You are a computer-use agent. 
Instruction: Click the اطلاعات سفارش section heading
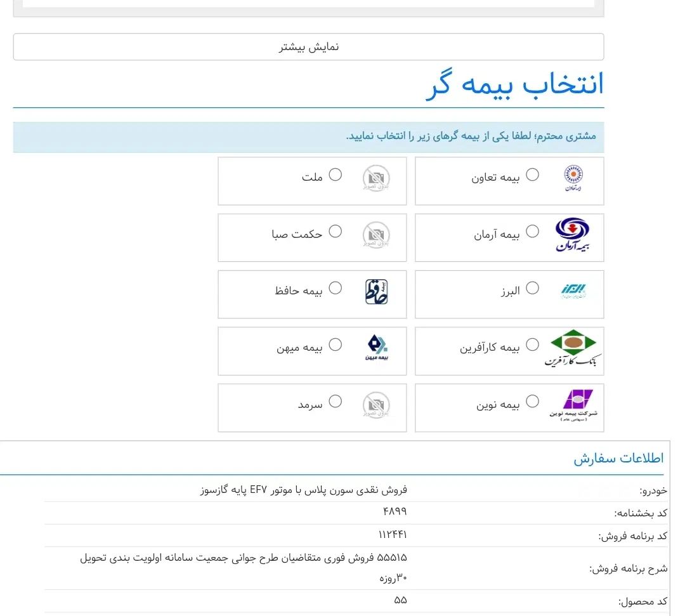[618, 458]
